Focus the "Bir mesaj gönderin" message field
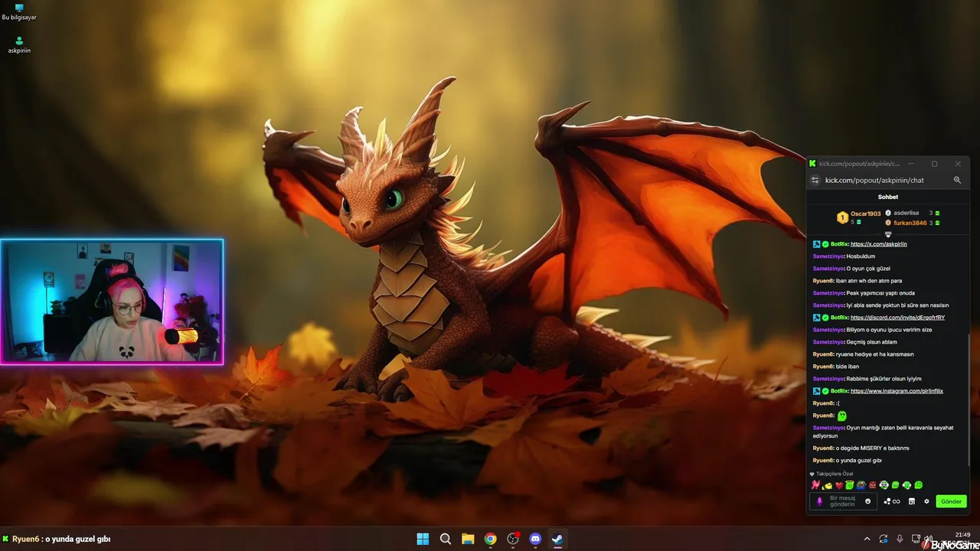980x551 pixels. point(843,501)
